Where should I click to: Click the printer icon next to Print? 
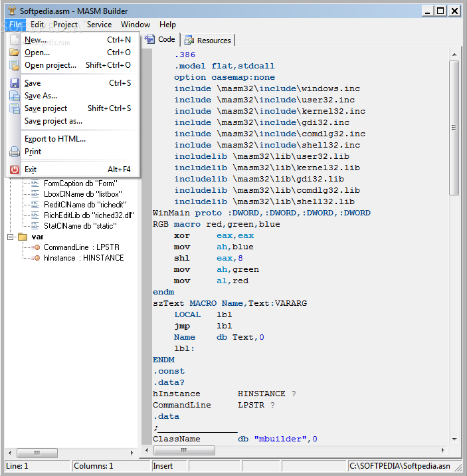14,152
